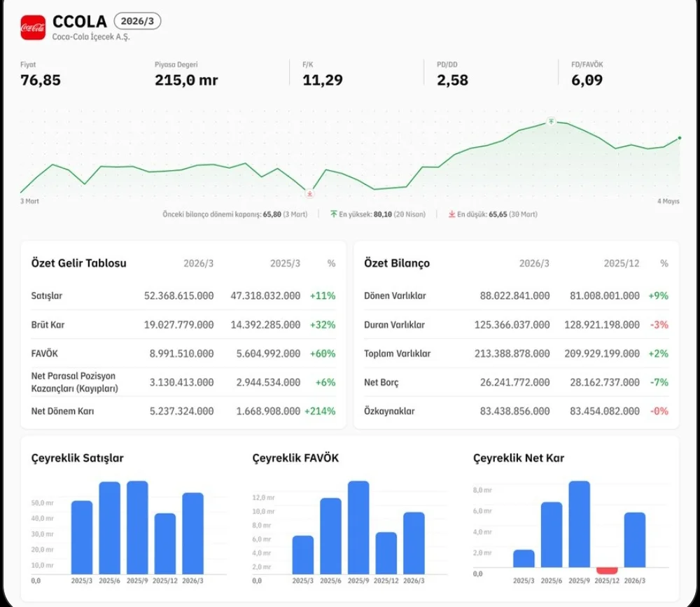
Task: Click the F/K ratio value 11,29
Action: tap(322, 81)
